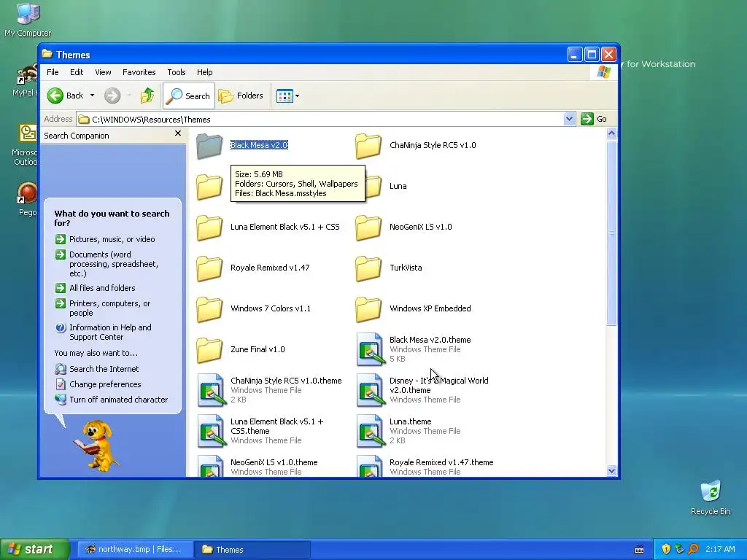Viewport: 747px width, 560px height.
Task: Select the Royale Remixed v1.47 folder
Action: pyautogui.click(x=253, y=268)
